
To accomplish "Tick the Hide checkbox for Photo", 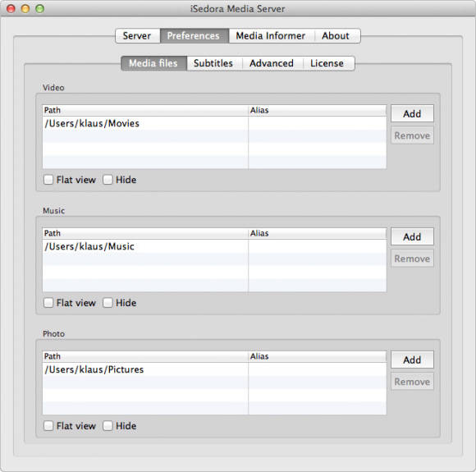I will (108, 426).
